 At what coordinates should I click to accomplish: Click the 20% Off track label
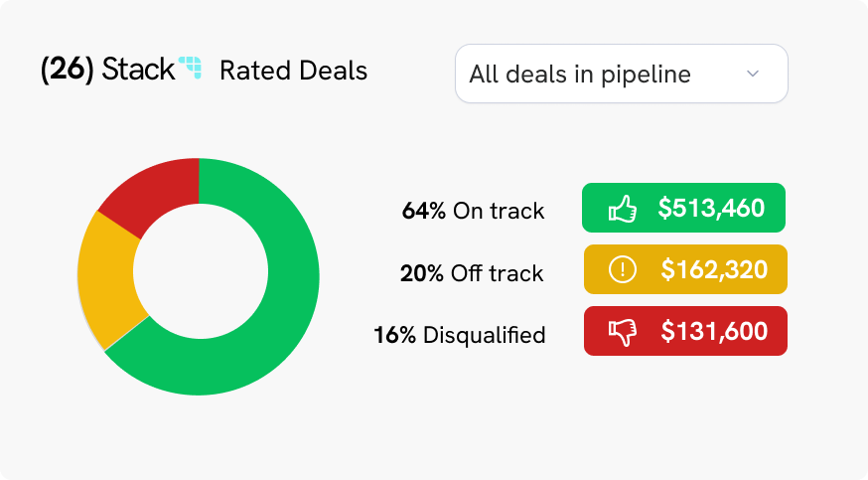pos(472,273)
